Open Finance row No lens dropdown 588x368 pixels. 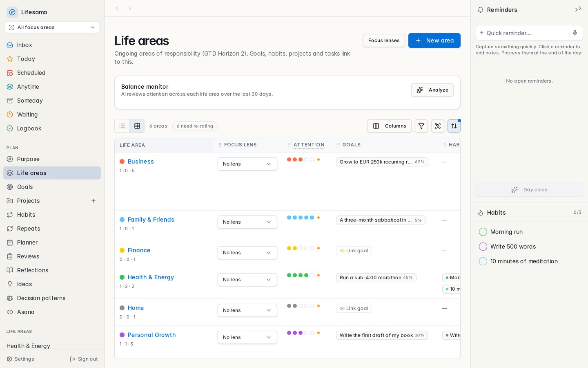tap(247, 253)
